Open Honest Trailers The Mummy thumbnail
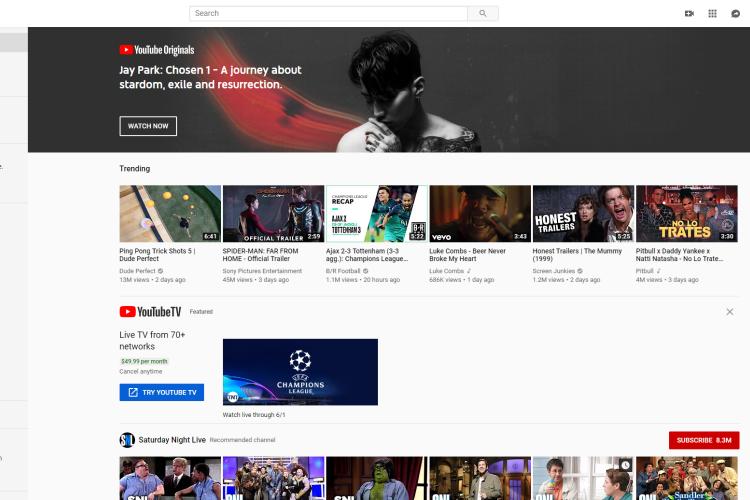Viewport: 750px width, 500px height. pos(584,213)
